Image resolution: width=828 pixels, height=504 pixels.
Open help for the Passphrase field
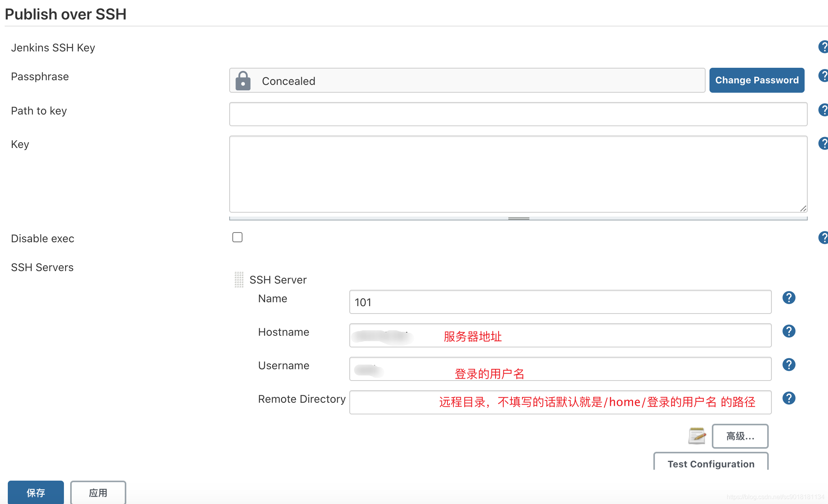[823, 76]
